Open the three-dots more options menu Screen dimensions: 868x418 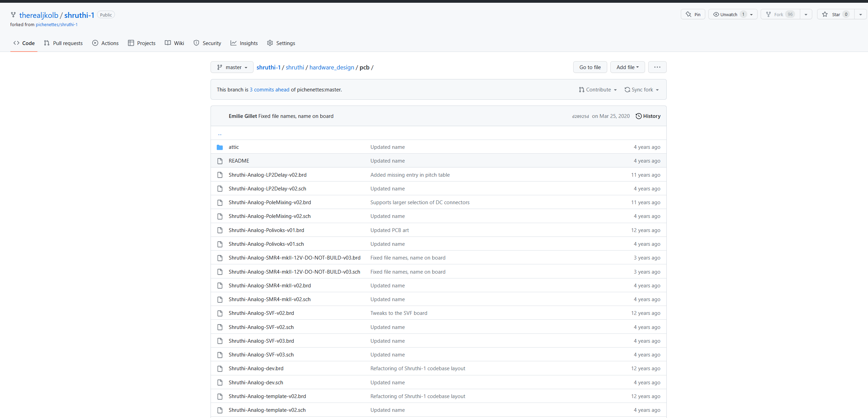[657, 67]
